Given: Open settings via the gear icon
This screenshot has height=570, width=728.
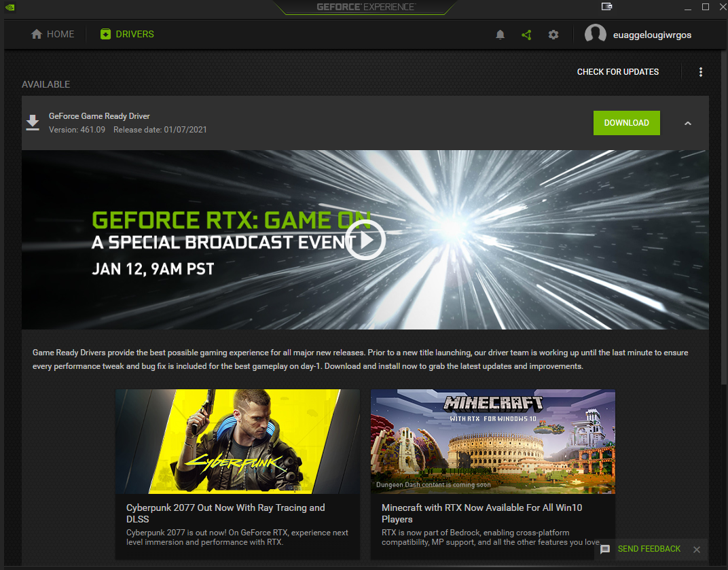Looking at the screenshot, I should pyautogui.click(x=553, y=35).
